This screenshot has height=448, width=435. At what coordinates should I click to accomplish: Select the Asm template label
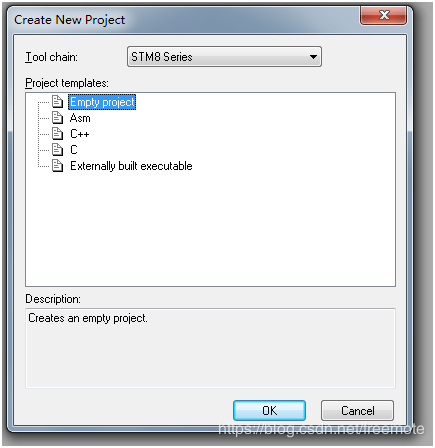pyautogui.click(x=80, y=118)
